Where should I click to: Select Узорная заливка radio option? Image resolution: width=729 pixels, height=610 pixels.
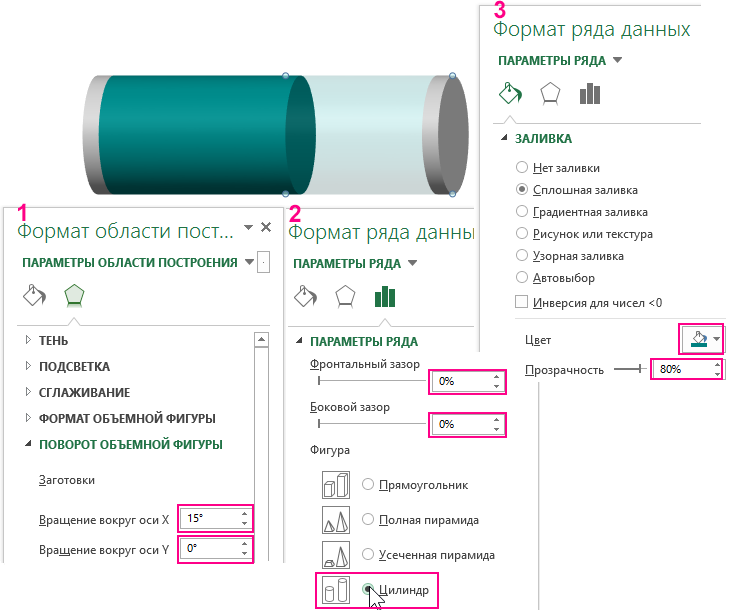pos(522,255)
